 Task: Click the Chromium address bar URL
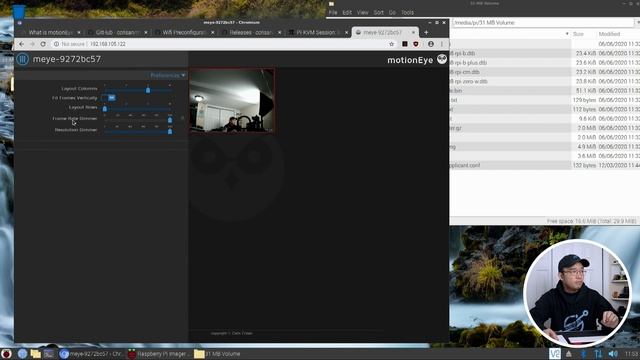point(108,44)
